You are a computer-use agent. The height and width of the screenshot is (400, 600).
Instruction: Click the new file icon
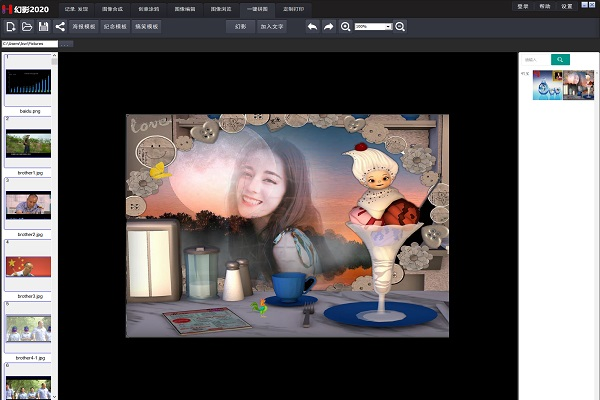pyautogui.click(x=10, y=27)
